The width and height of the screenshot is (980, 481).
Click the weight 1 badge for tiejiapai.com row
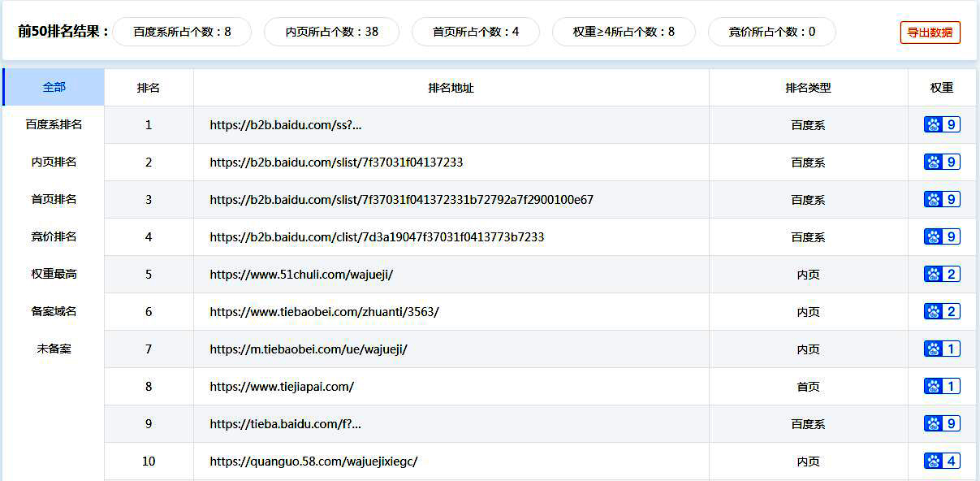(942, 386)
